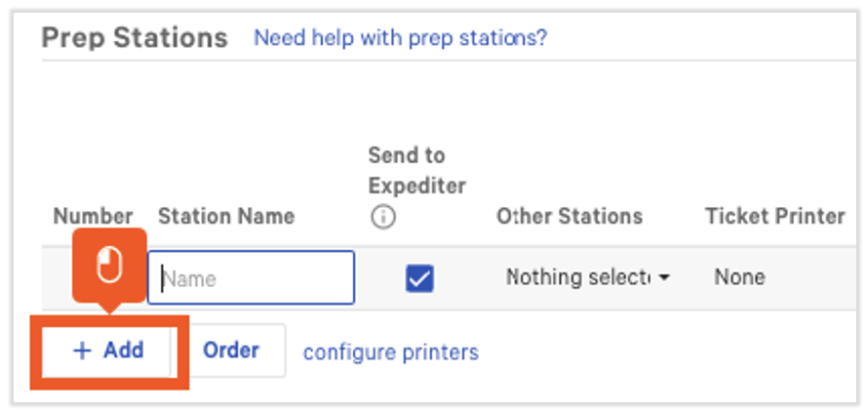Click the Number column header

(93, 216)
